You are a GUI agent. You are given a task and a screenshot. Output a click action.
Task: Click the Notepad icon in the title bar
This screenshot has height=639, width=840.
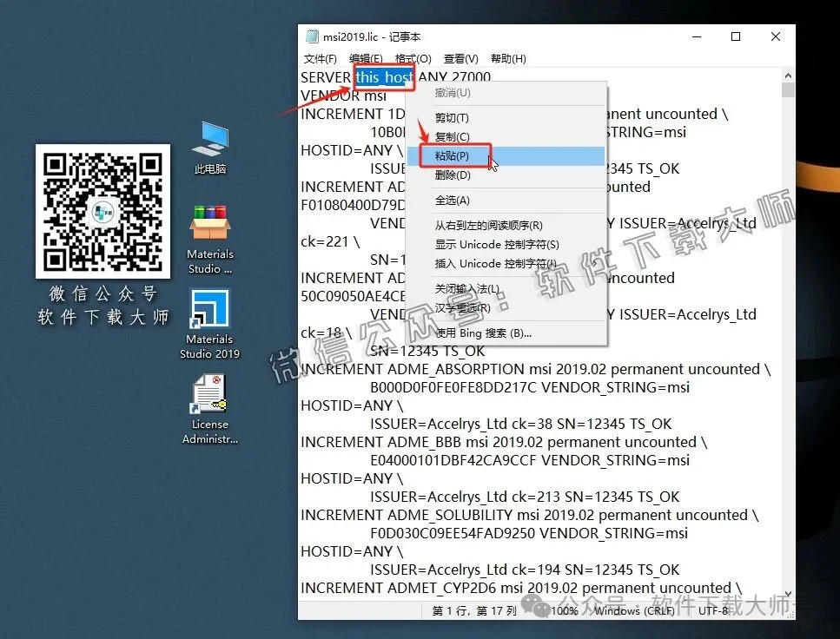pyautogui.click(x=312, y=36)
